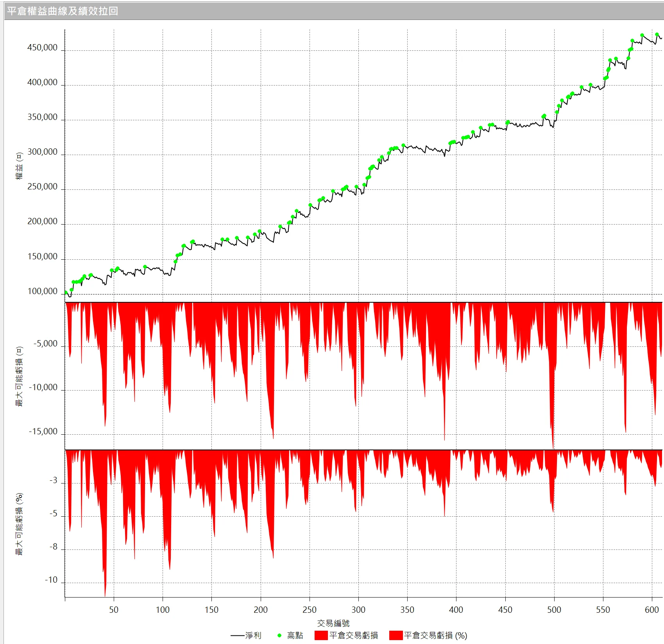Click the 600 x-axis tick label
This screenshot has width=664, height=644.
[x=652, y=610]
